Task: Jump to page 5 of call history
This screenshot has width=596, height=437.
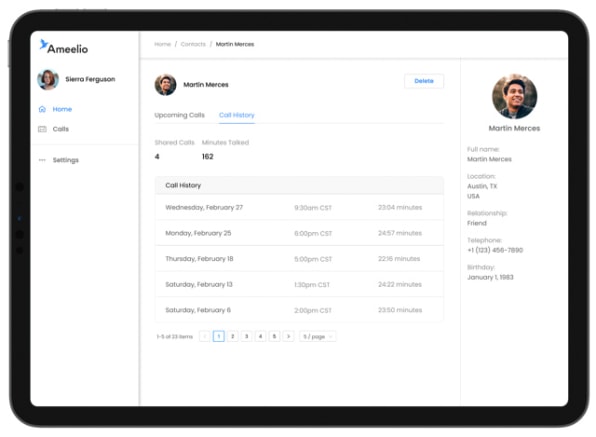Action: pyautogui.click(x=274, y=336)
